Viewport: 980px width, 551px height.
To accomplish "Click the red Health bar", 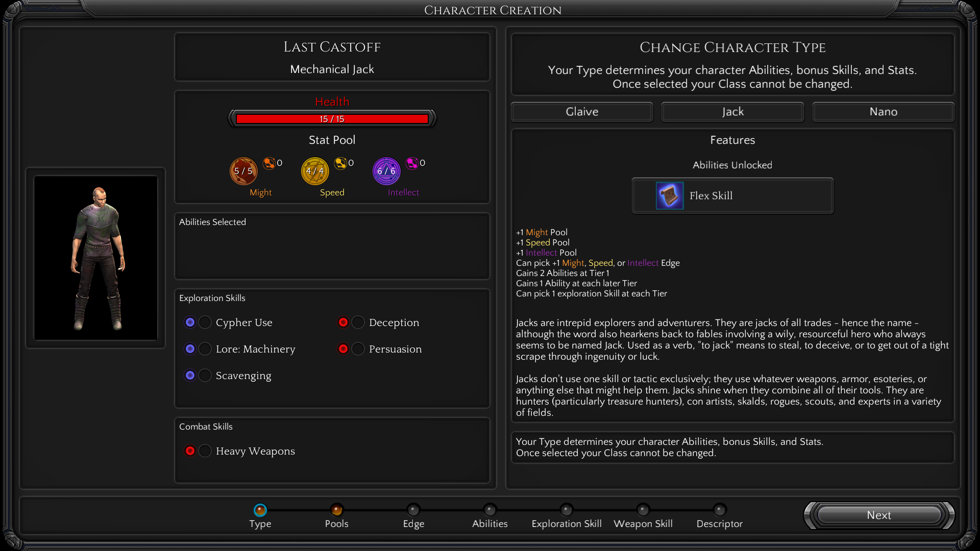I will coord(332,119).
